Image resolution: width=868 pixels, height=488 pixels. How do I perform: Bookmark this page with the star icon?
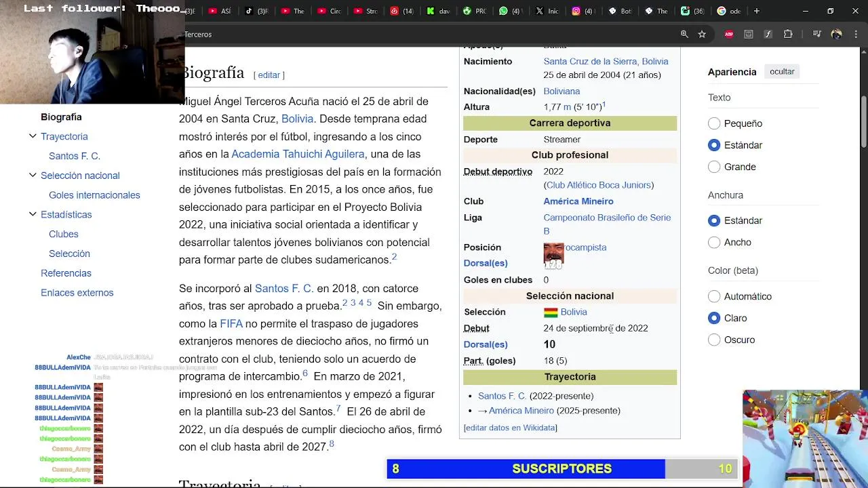(702, 34)
